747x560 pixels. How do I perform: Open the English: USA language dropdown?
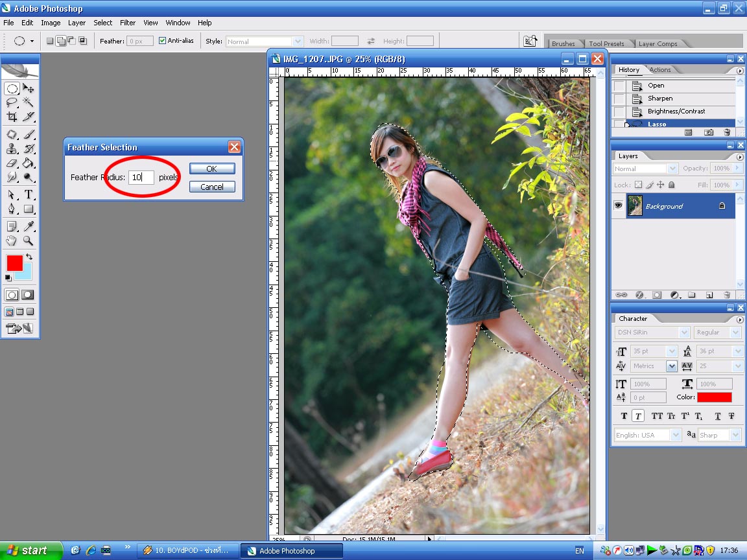[676, 436]
